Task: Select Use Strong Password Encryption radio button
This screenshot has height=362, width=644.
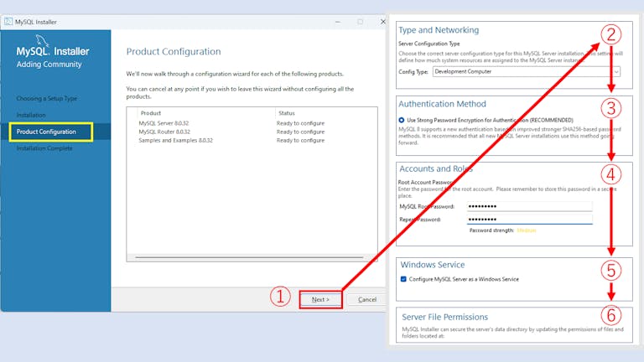Action: 402,121
